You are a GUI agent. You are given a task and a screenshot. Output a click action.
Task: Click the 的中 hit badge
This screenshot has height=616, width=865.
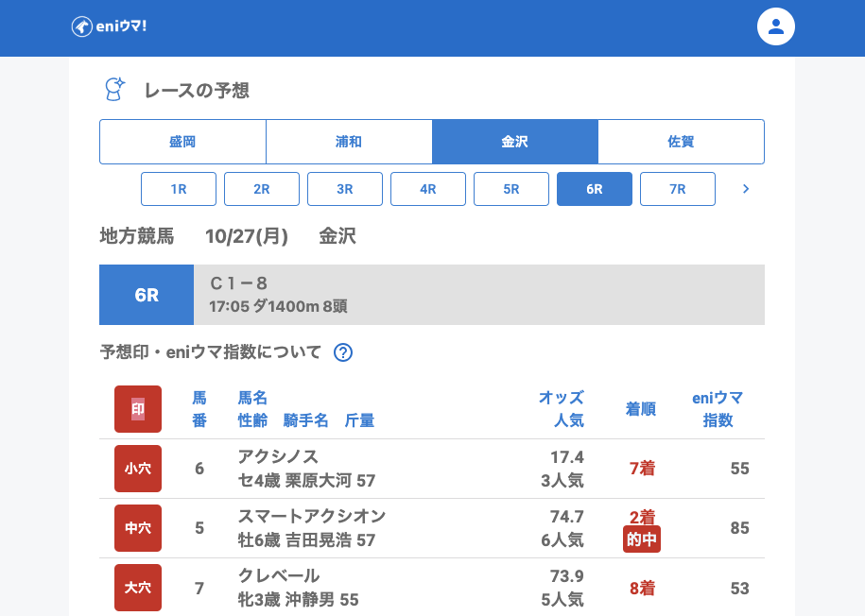pos(642,540)
